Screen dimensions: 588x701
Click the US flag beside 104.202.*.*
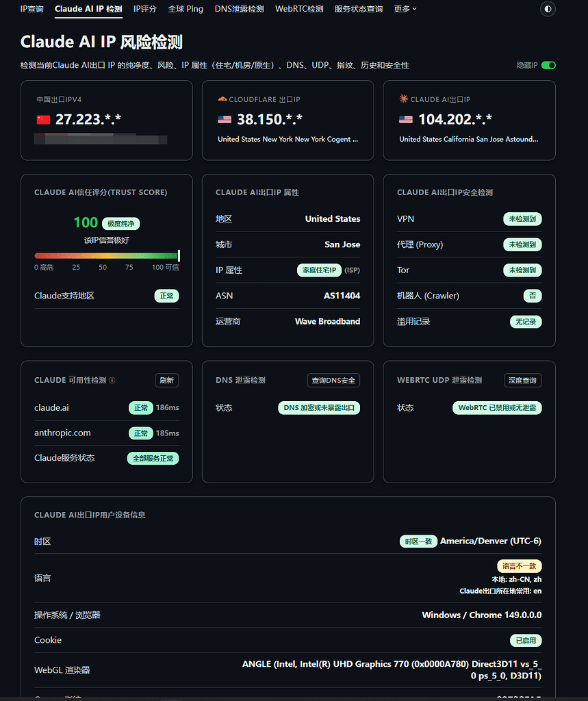pyautogui.click(x=406, y=120)
